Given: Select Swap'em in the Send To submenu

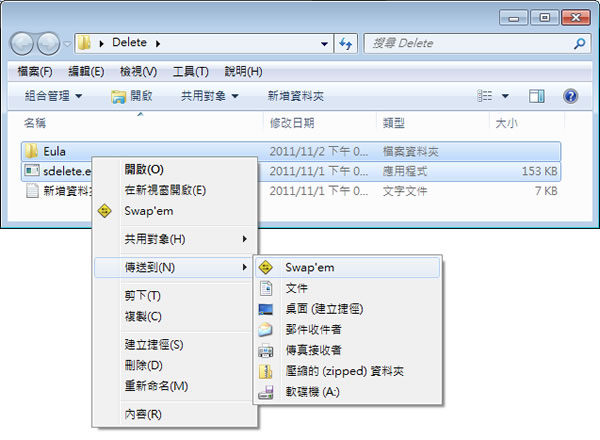Looking at the screenshot, I should 347,267.
